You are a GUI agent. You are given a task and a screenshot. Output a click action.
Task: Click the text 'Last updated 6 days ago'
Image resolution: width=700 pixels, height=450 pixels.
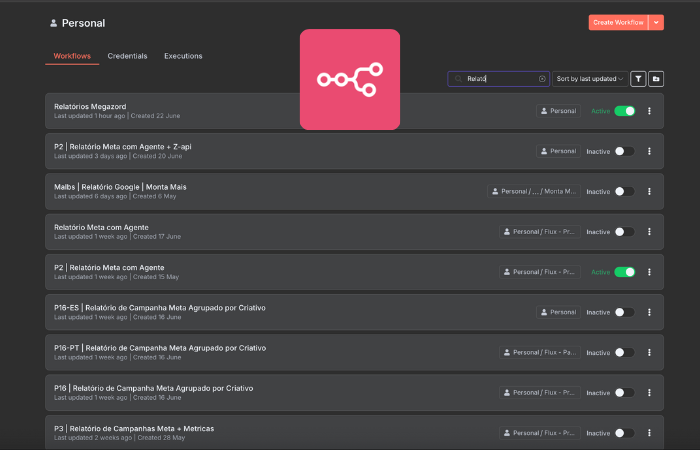(91, 196)
